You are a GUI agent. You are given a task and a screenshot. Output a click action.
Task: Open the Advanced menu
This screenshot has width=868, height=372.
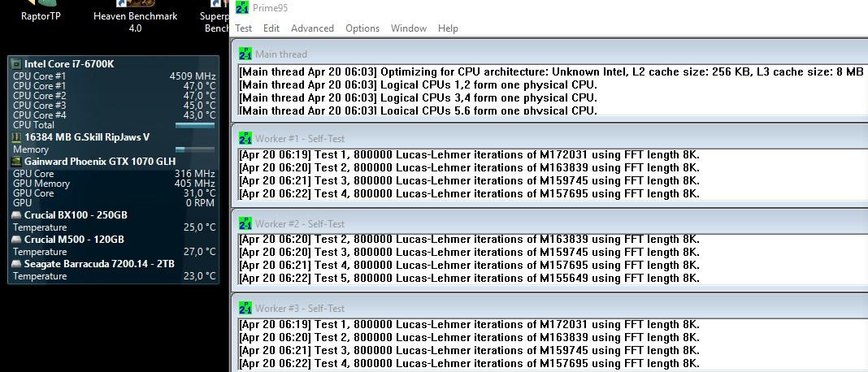(x=312, y=28)
